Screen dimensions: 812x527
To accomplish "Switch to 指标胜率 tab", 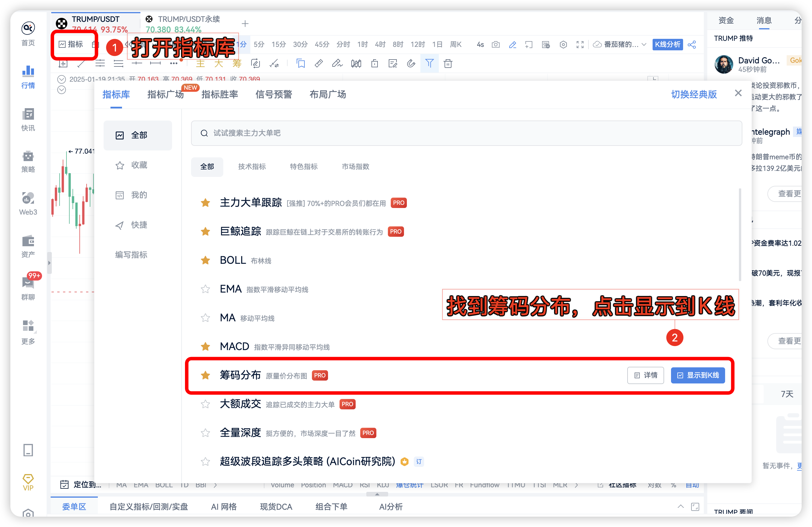I will point(220,94).
